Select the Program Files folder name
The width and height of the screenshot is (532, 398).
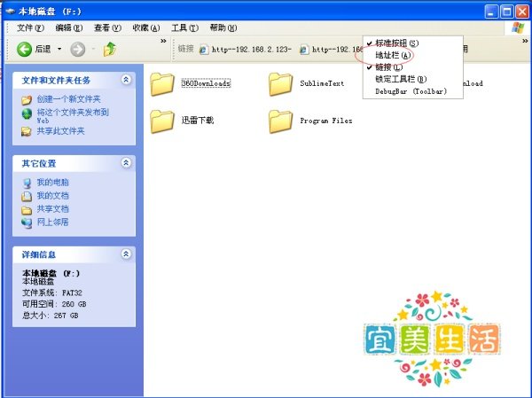click(x=326, y=121)
